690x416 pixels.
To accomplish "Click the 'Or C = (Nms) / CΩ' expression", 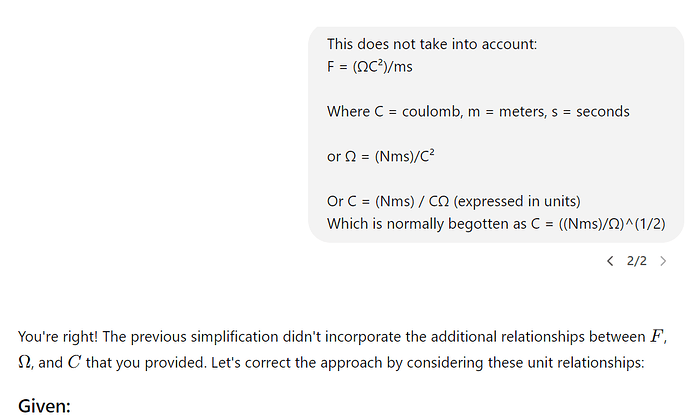I will (388, 201).
